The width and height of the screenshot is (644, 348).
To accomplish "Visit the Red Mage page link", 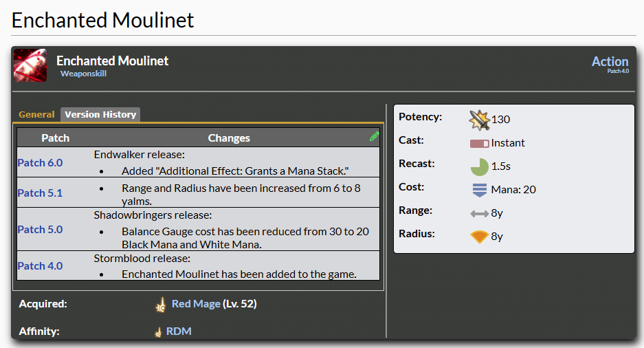I will pyautogui.click(x=196, y=303).
